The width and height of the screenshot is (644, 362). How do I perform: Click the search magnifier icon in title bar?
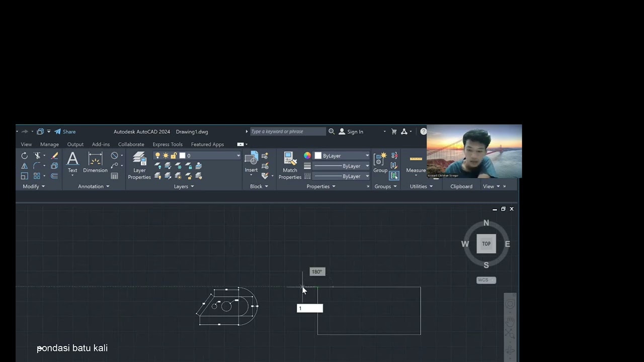pyautogui.click(x=332, y=131)
